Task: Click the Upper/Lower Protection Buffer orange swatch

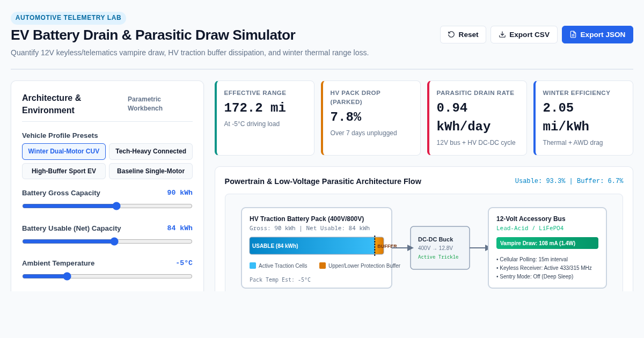Action: pyautogui.click(x=323, y=266)
